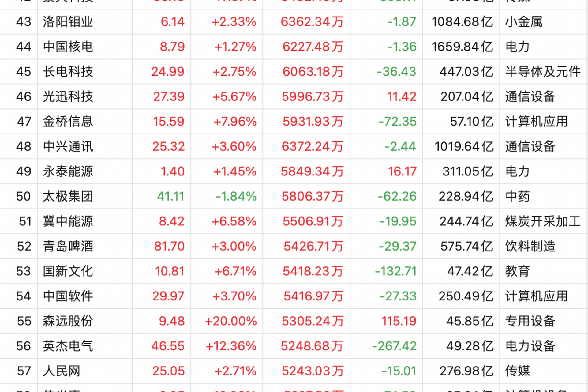Click market cap 447.03亿
Image resolution: width=588 pixels, height=392 pixels.
466,72
